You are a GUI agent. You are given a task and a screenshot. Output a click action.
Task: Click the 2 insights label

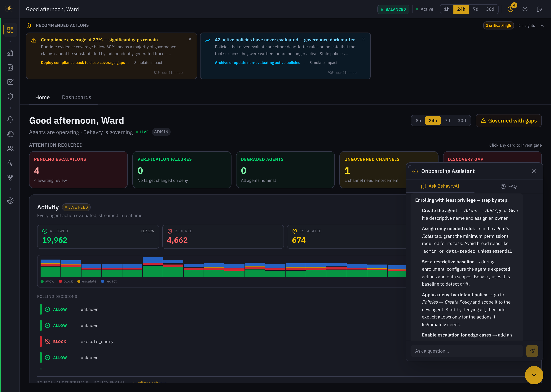pos(526,26)
